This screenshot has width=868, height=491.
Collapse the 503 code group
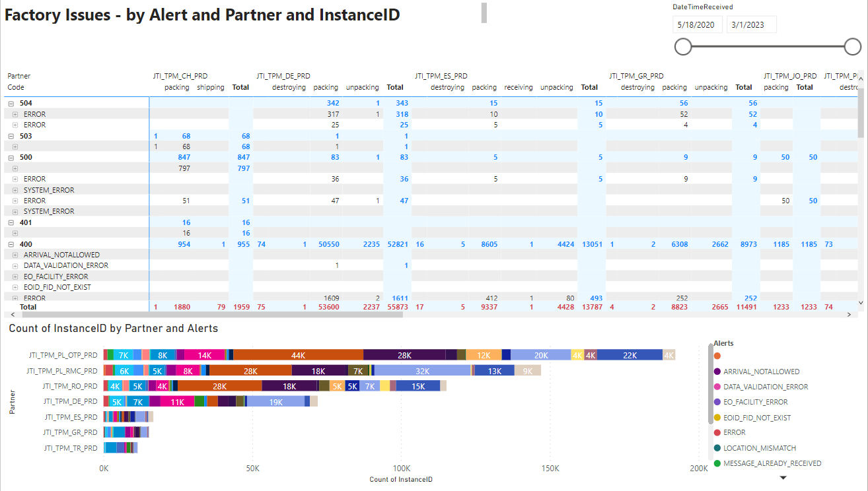pyautogui.click(x=11, y=136)
